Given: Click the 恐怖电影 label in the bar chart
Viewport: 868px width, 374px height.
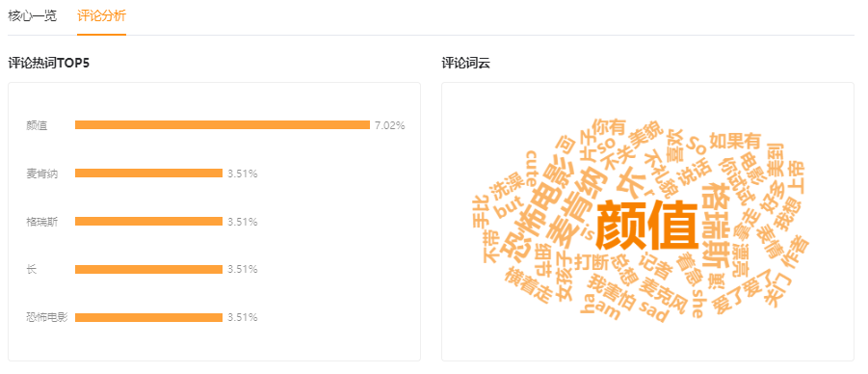Looking at the screenshot, I should coord(46,317).
